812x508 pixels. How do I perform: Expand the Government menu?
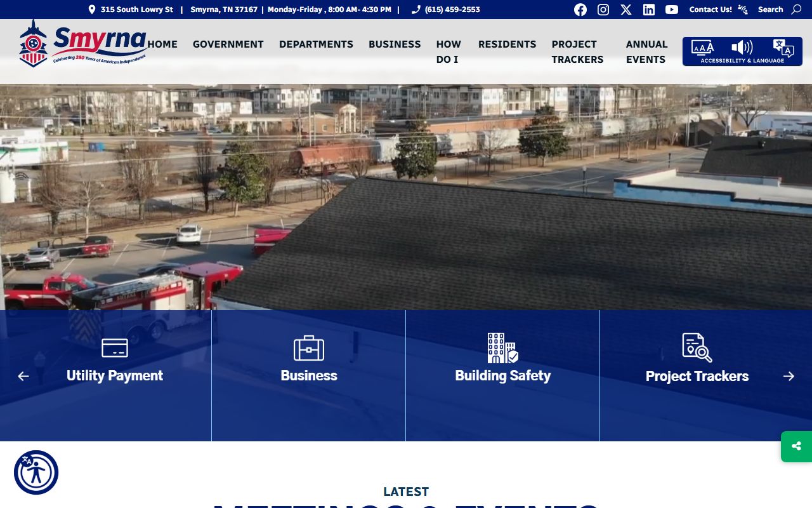coord(228,44)
